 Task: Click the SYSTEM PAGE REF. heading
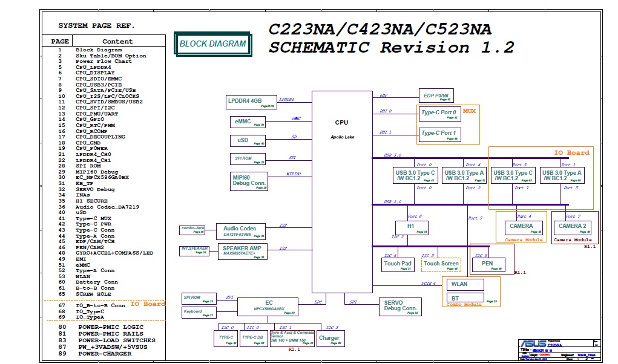97,25
